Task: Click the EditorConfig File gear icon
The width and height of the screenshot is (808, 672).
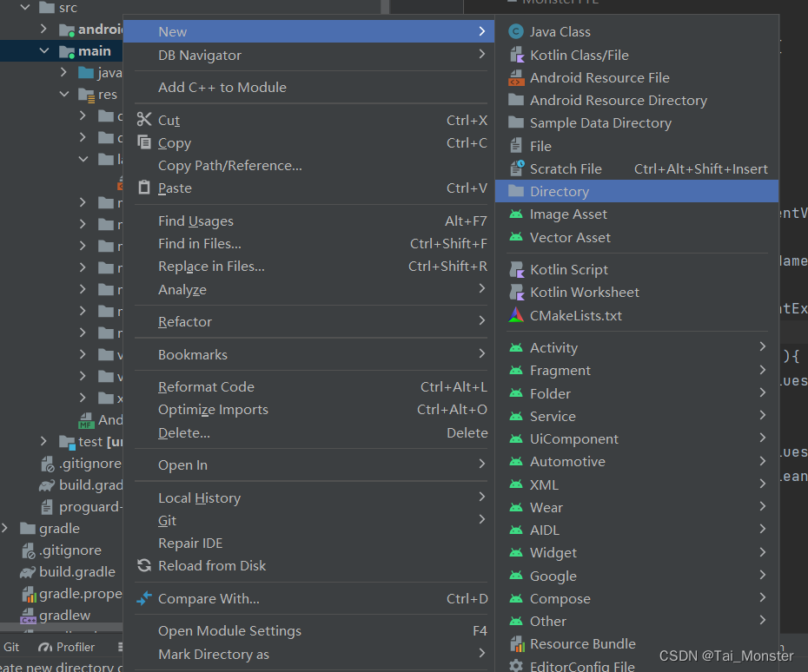Action: [x=516, y=666]
